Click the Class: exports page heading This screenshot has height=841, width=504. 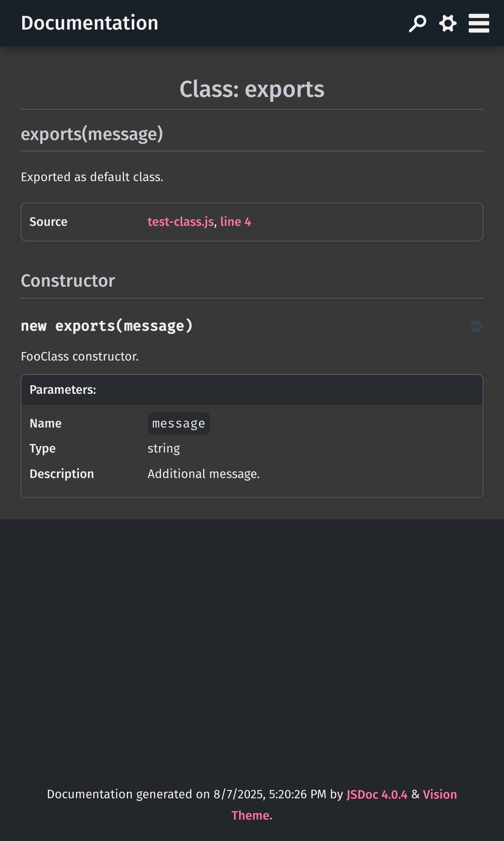pos(252,89)
